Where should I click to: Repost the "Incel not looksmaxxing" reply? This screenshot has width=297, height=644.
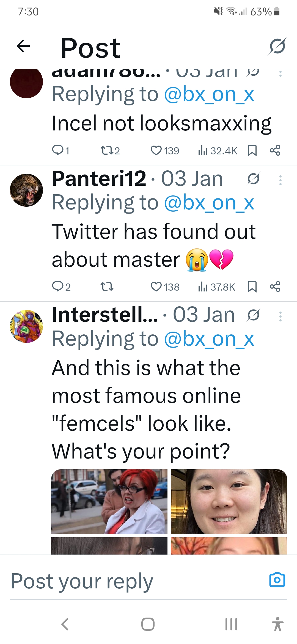106,151
